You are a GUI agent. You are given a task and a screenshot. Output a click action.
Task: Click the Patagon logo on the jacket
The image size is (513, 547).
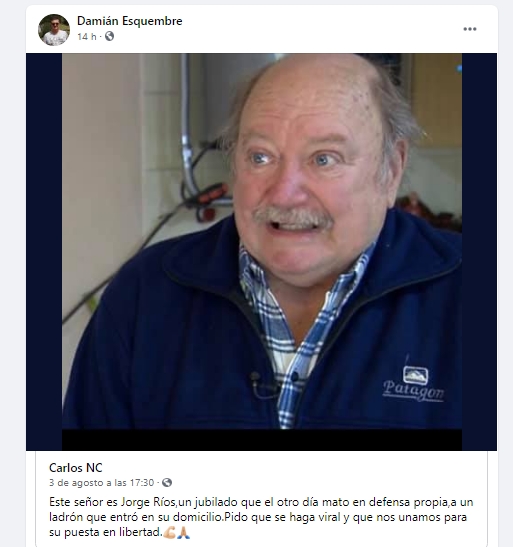[414, 384]
